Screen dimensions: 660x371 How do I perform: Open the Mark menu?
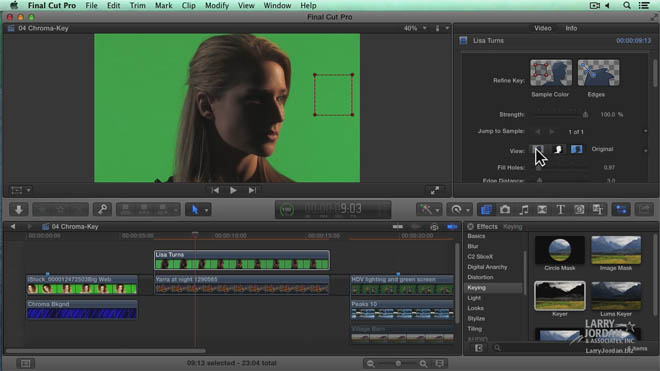coord(163,5)
